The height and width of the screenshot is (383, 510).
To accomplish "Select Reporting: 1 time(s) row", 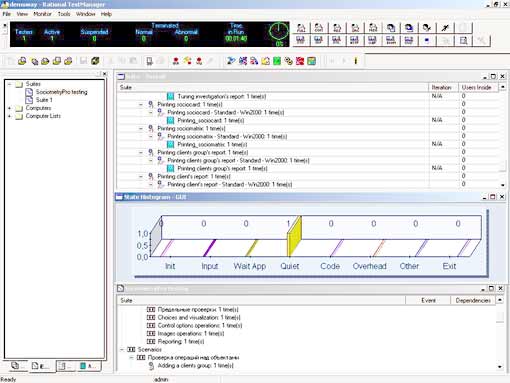I will [181, 341].
